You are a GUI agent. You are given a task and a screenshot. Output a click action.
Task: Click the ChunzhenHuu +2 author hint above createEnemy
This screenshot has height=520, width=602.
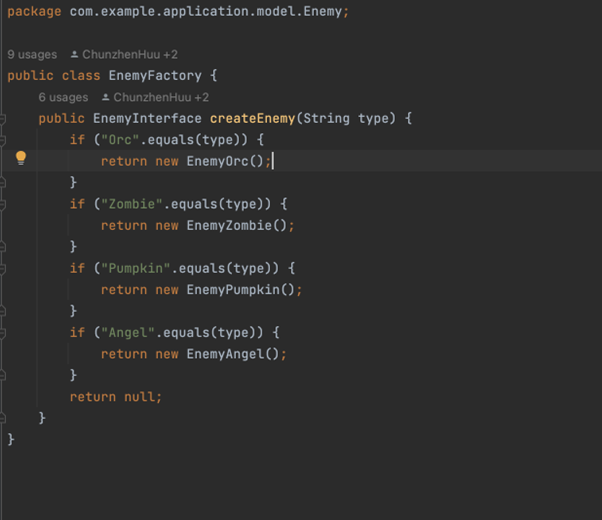coord(161,98)
